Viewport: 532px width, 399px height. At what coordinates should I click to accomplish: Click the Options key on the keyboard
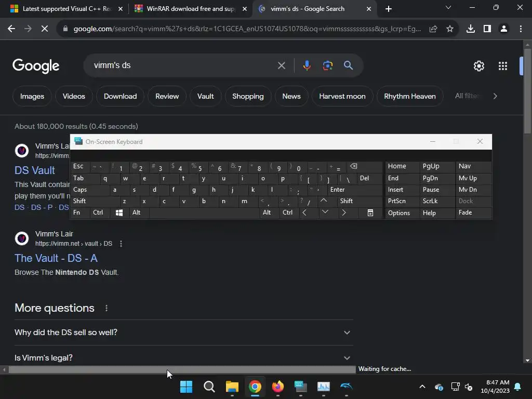(402, 212)
